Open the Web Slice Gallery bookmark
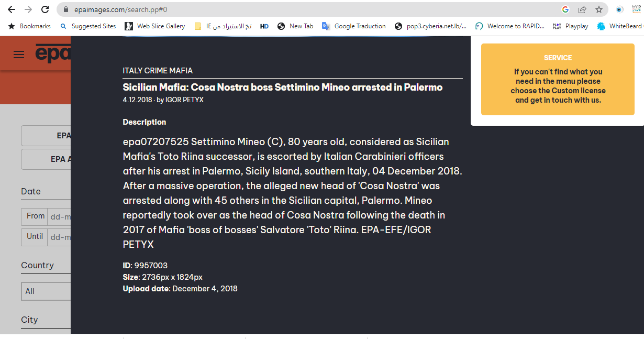This screenshot has width=644, height=339. 156,26
